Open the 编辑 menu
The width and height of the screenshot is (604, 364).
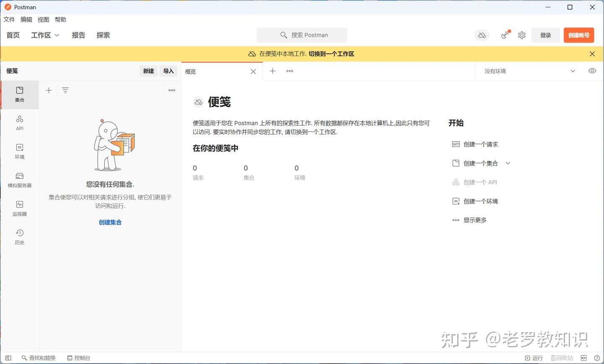pos(26,20)
